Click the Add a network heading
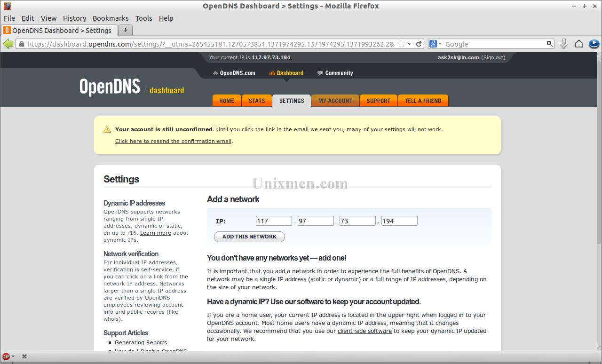This screenshot has height=364, width=602. [x=233, y=199]
